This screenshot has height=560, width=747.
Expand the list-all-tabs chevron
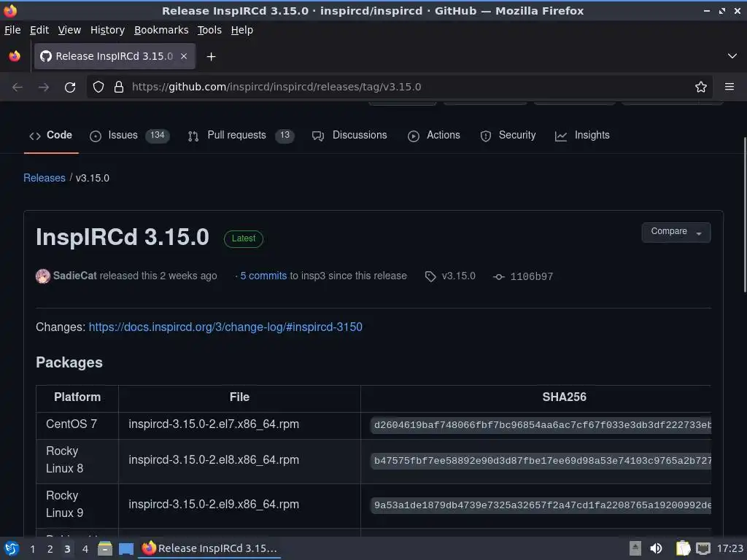732,56
